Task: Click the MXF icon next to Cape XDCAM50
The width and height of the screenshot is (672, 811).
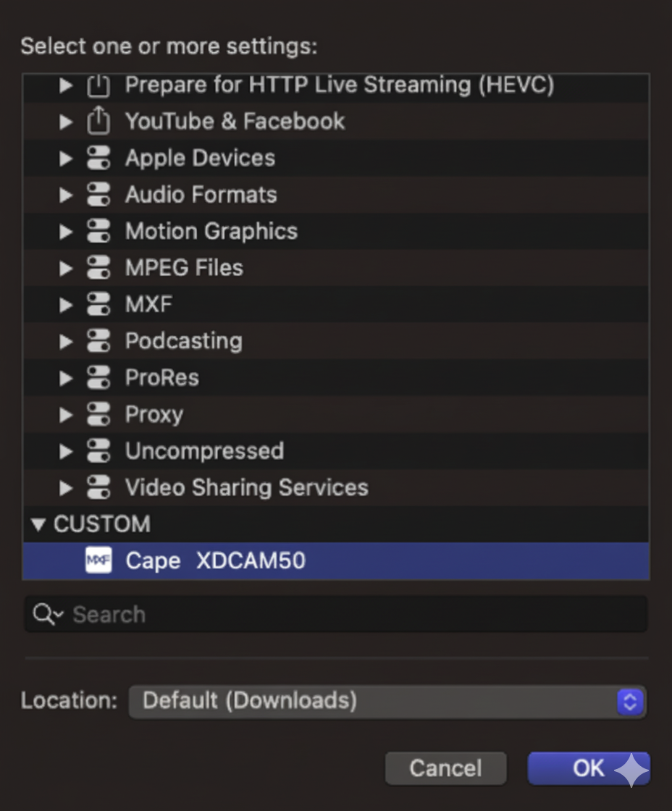Action: click(x=98, y=560)
